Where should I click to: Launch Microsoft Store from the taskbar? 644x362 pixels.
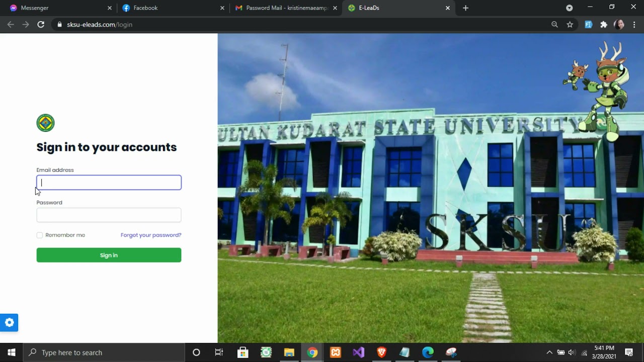[243, 352]
